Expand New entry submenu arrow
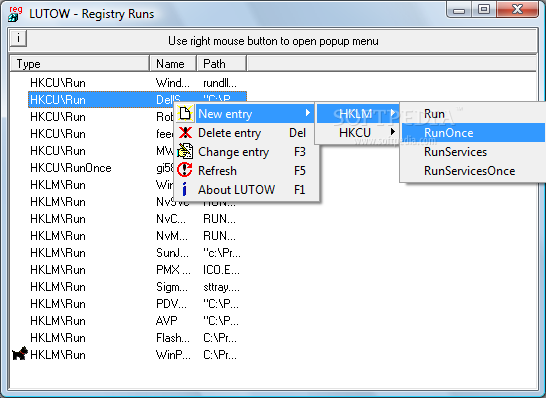 (307, 113)
